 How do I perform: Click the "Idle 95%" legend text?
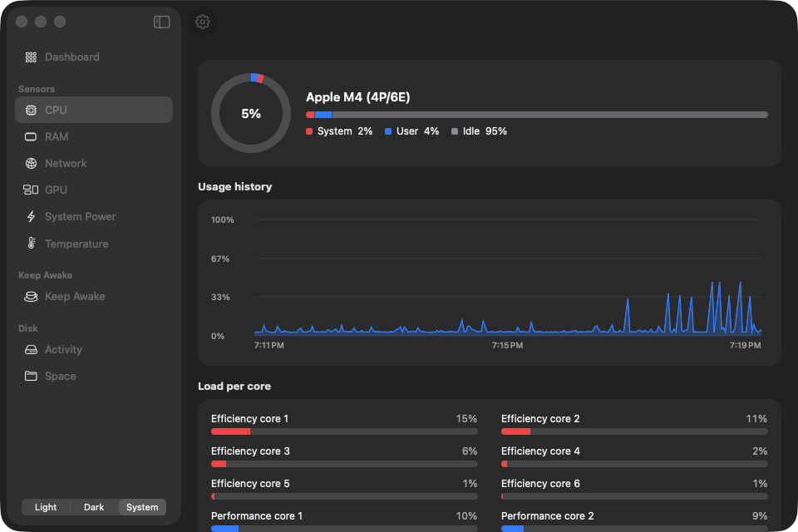(x=485, y=131)
